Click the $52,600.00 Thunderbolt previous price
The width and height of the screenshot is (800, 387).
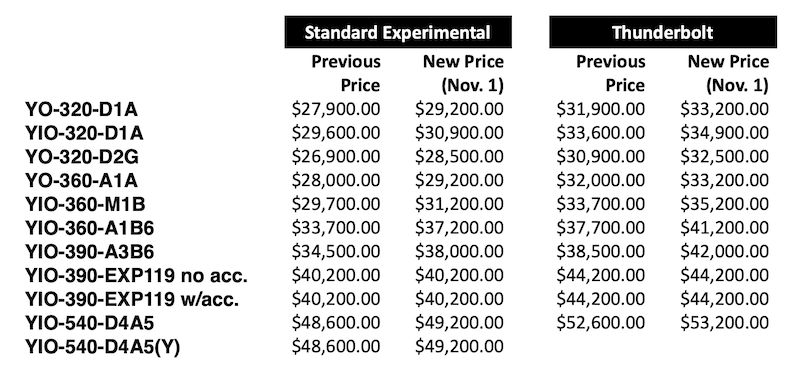(601, 323)
